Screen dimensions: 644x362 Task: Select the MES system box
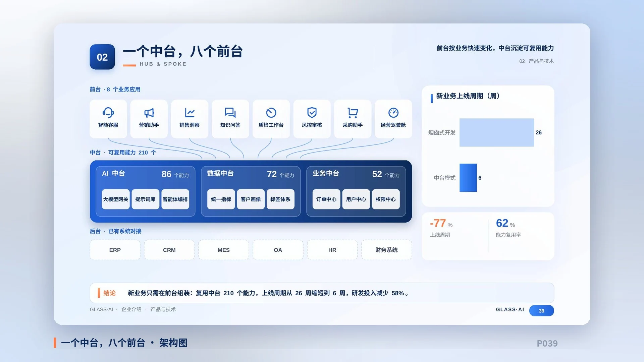(224, 250)
